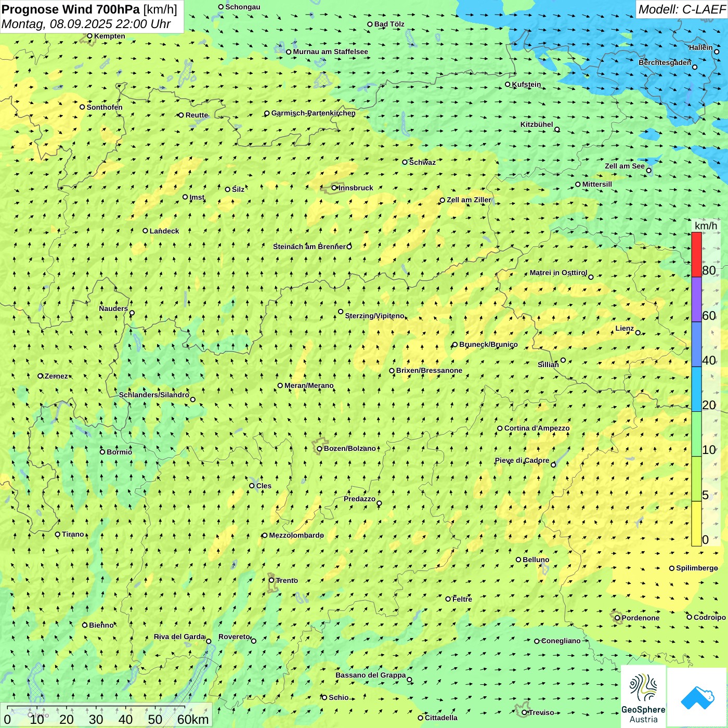Click the 'Montag, 08.09.2025 22:00 Uhr' date label
This screenshot has height=728, width=728.
pyautogui.click(x=86, y=24)
